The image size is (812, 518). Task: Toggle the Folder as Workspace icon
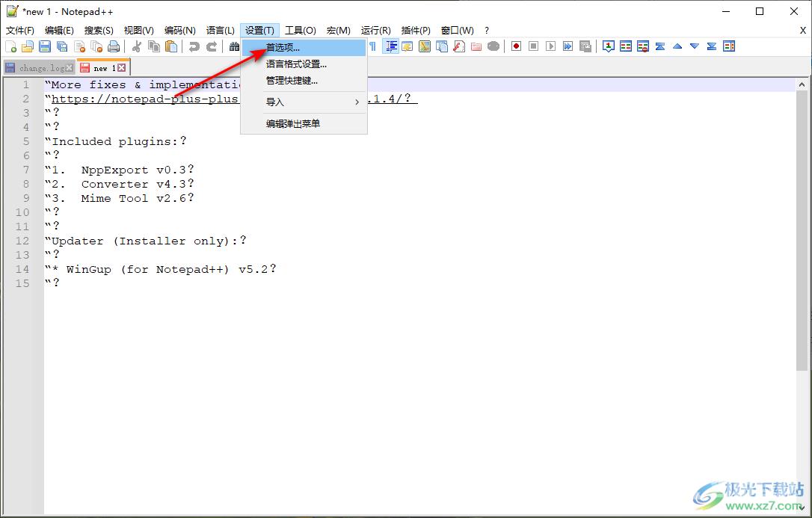tap(476, 46)
